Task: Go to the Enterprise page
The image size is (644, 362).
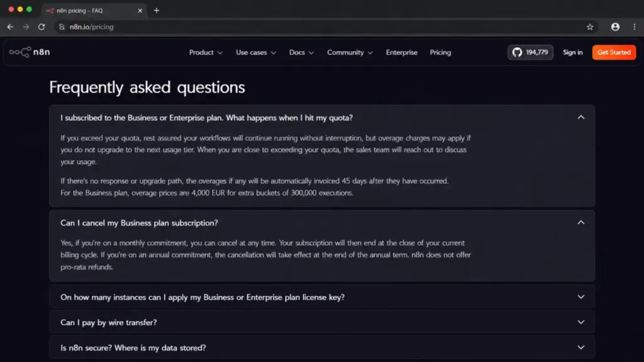Action: (x=402, y=53)
